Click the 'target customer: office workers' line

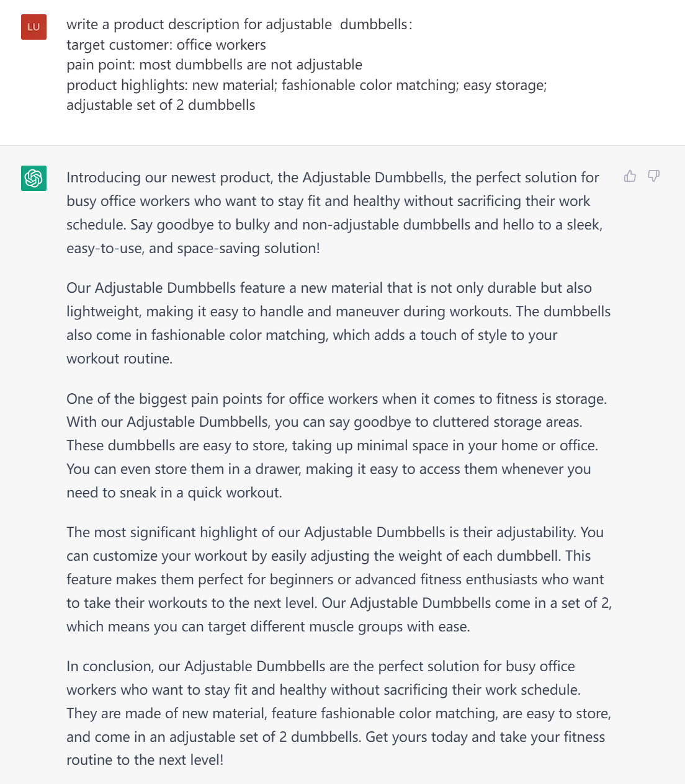(x=166, y=45)
